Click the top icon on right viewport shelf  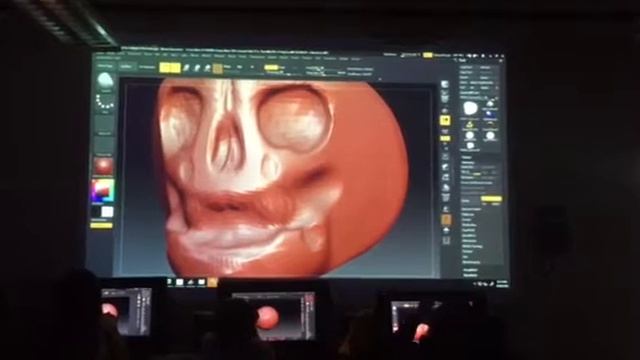(x=445, y=84)
